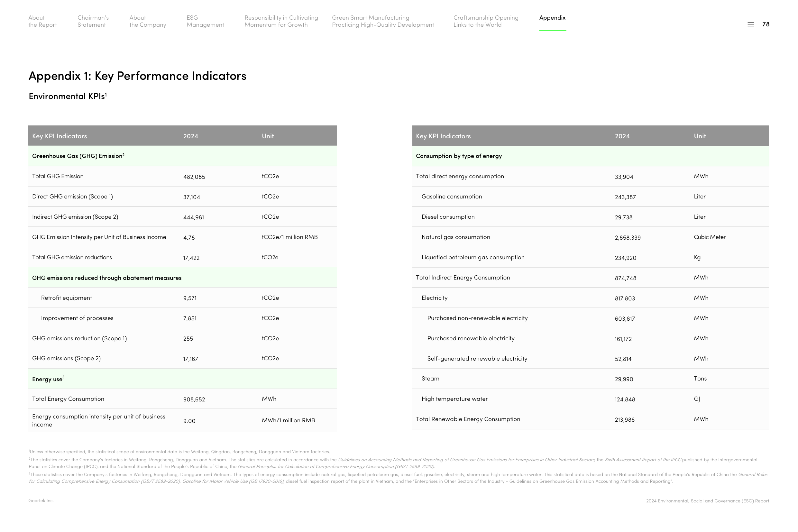
Task: Click page number 78
Action: tap(766, 24)
